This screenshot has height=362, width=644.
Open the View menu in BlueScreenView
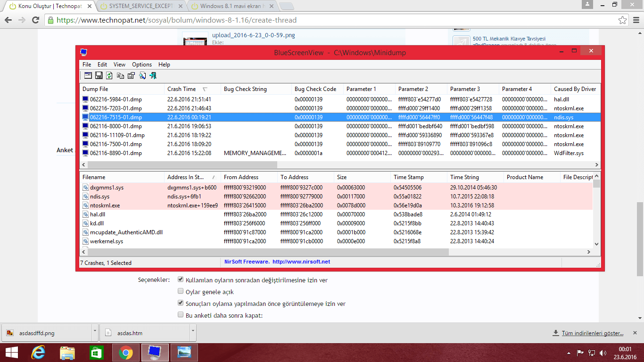120,65
